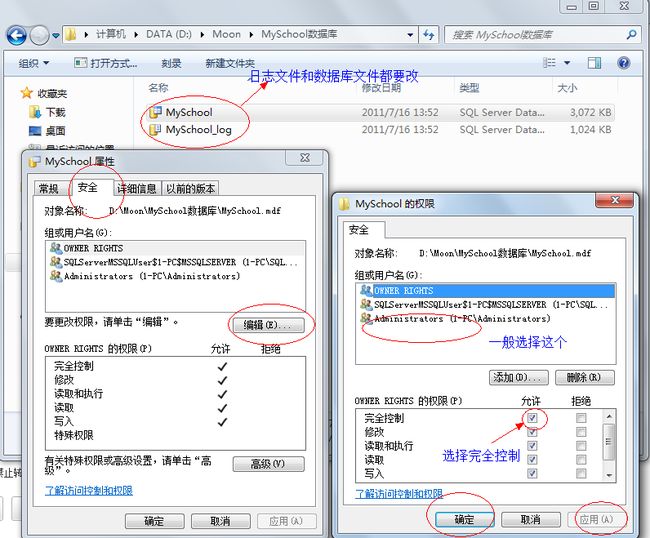Select the MySchool_log file
Viewport: 650px width, 538px height.
pos(199,130)
